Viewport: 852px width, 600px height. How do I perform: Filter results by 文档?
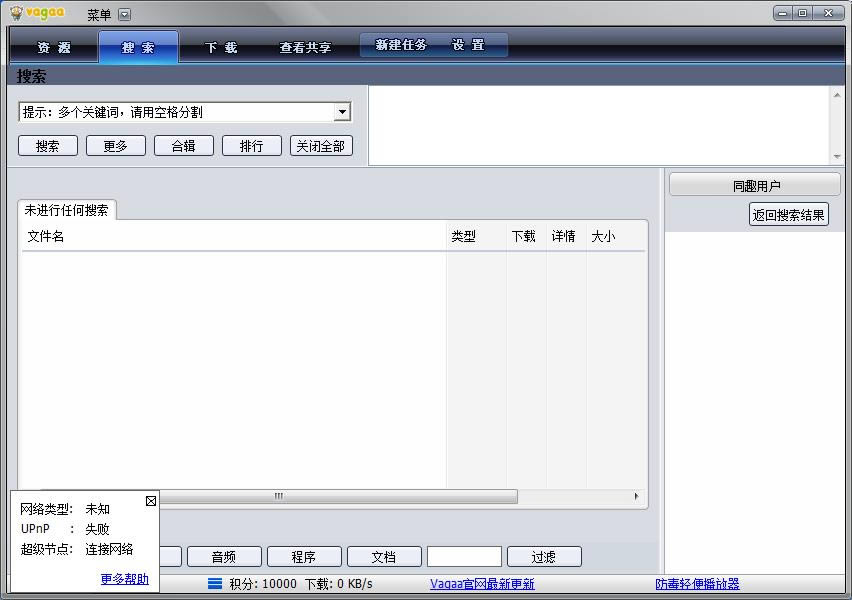click(x=384, y=557)
